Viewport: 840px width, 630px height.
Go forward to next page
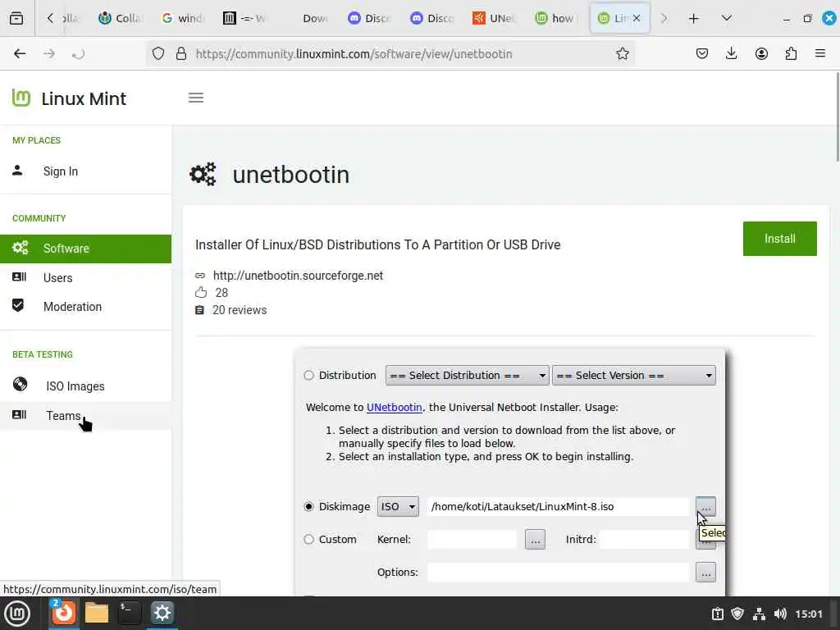click(x=49, y=53)
